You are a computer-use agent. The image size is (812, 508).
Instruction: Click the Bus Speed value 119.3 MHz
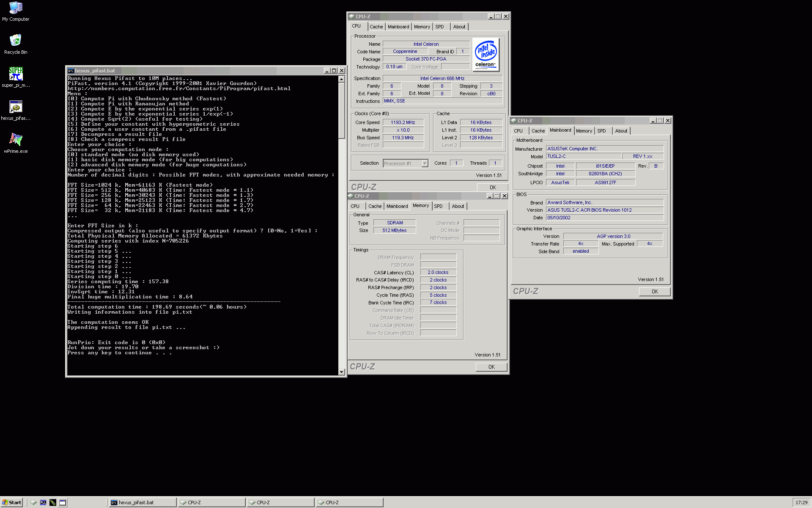[x=403, y=138]
